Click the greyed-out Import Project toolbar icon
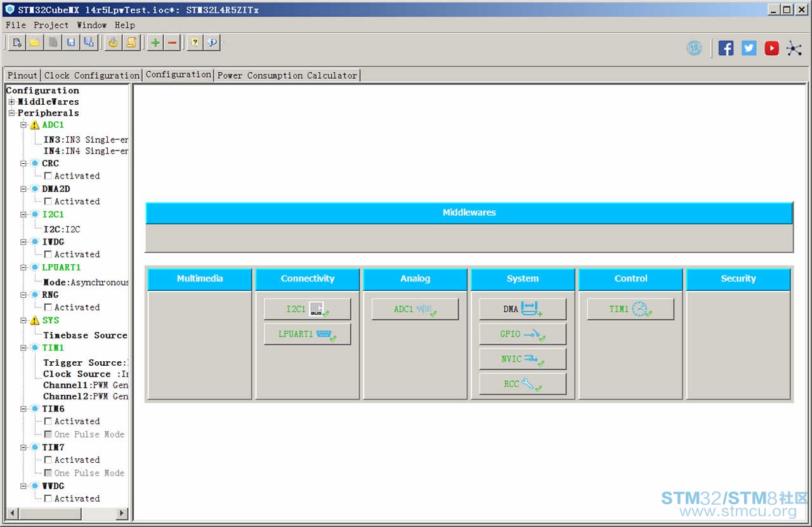This screenshot has width=812, height=527. pos(53,43)
